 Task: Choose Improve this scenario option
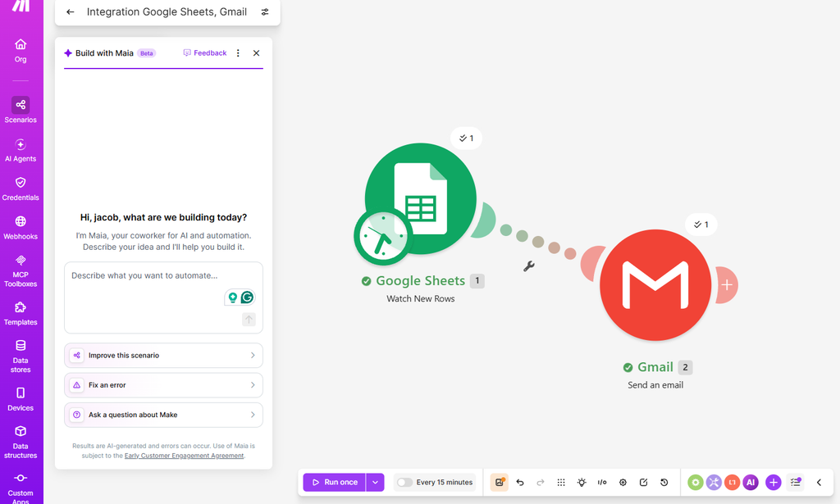163,356
